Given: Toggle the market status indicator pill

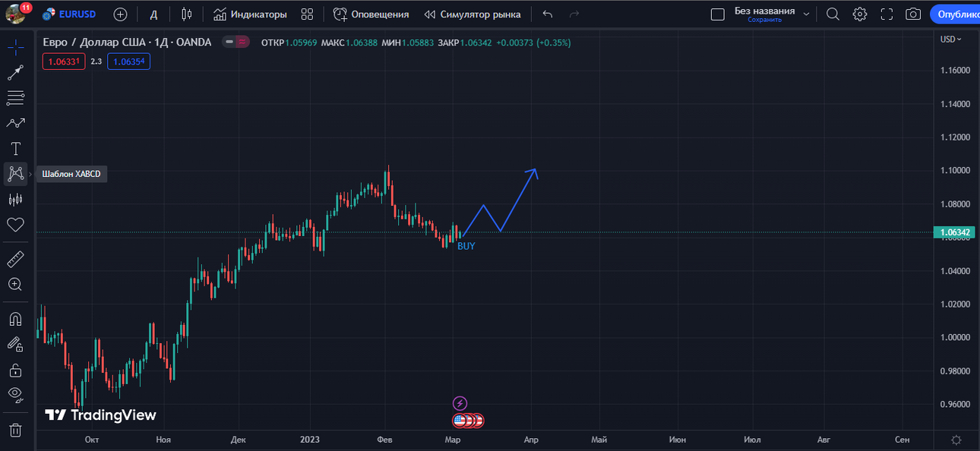Looking at the screenshot, I should coord(236,43).
